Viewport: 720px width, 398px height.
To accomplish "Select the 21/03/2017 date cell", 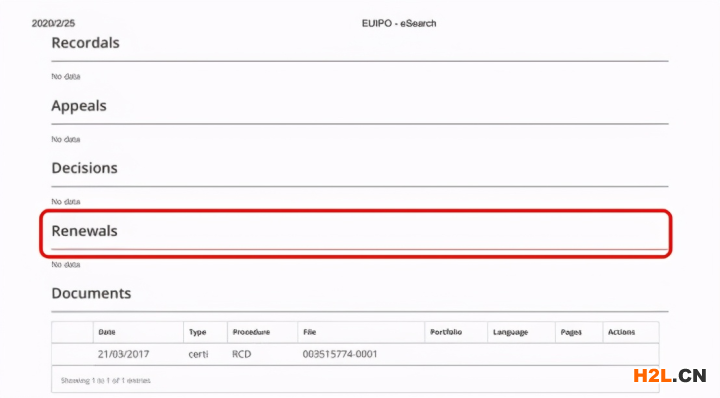I will click(x=124, y=354).
